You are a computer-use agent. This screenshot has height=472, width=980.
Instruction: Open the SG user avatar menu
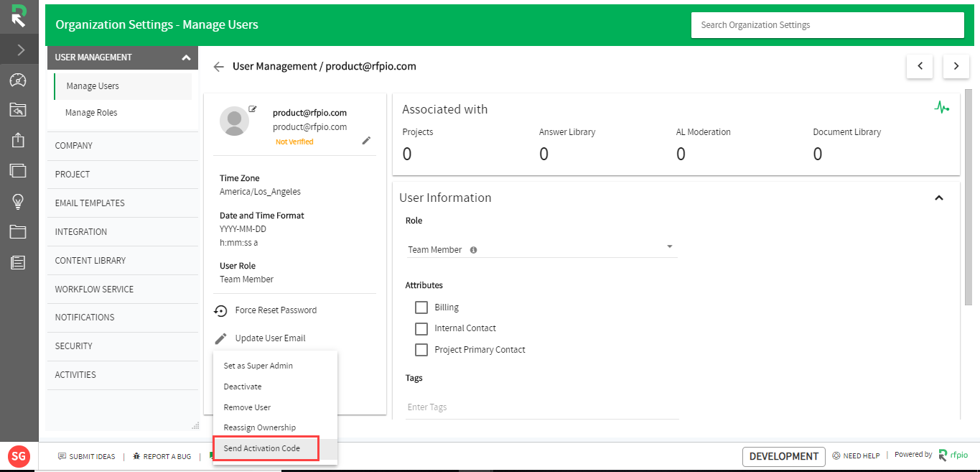[19, 455]
